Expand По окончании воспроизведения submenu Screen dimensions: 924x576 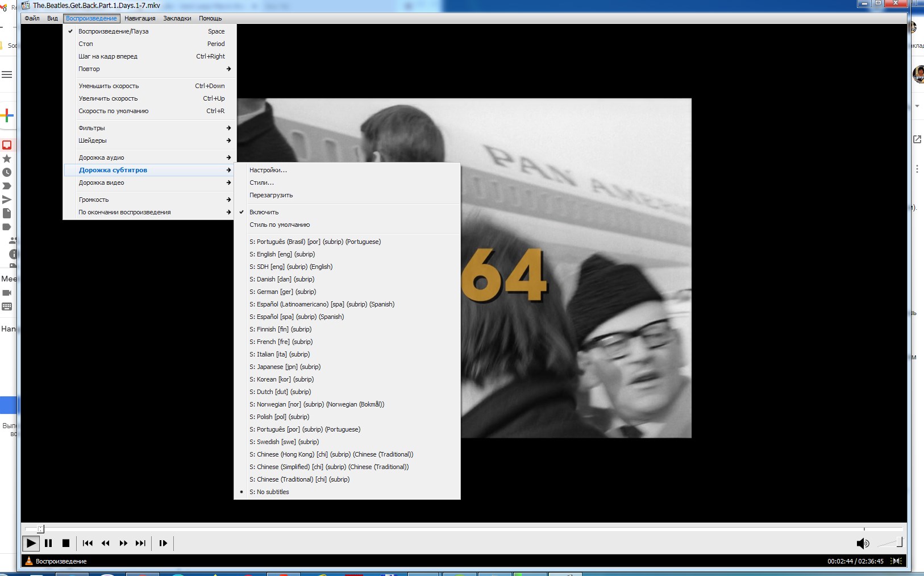point(149,212)
